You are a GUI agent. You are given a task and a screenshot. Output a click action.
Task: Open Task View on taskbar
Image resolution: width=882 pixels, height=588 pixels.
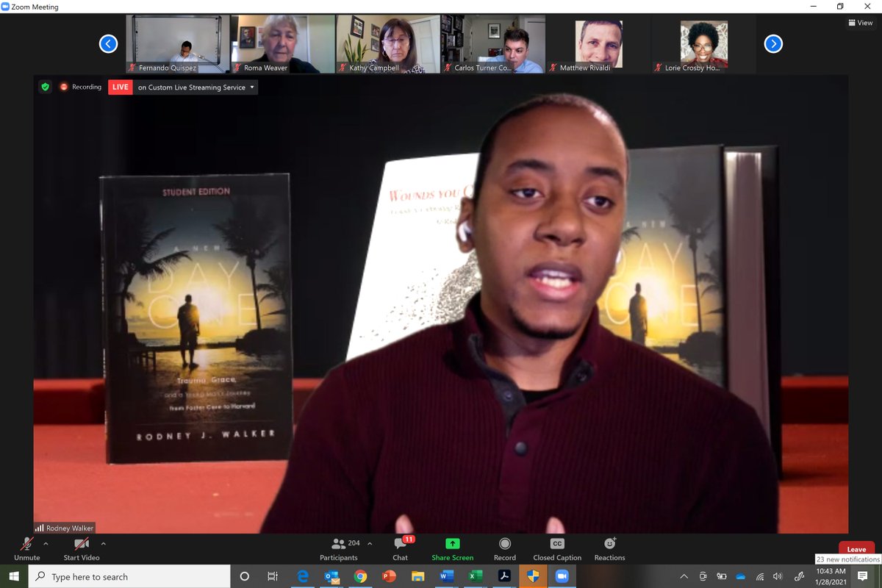coord(273,576)
